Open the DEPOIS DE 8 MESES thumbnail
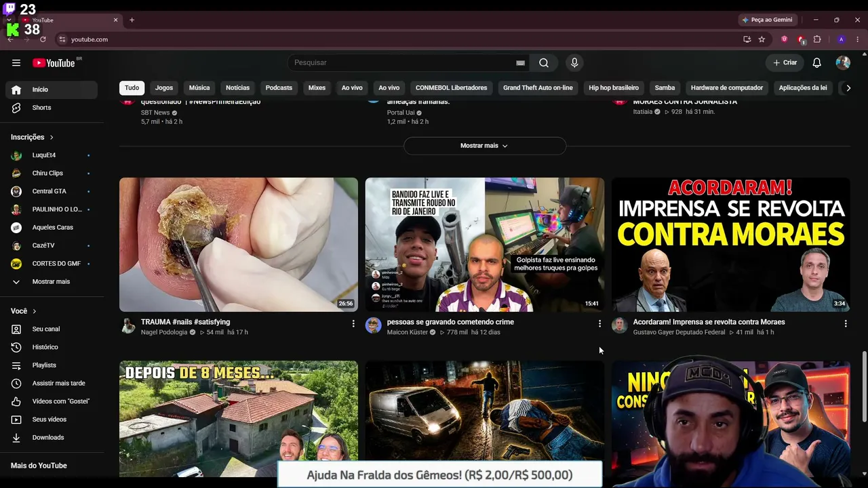The image size is (868, 488). [x=239, y=419]
